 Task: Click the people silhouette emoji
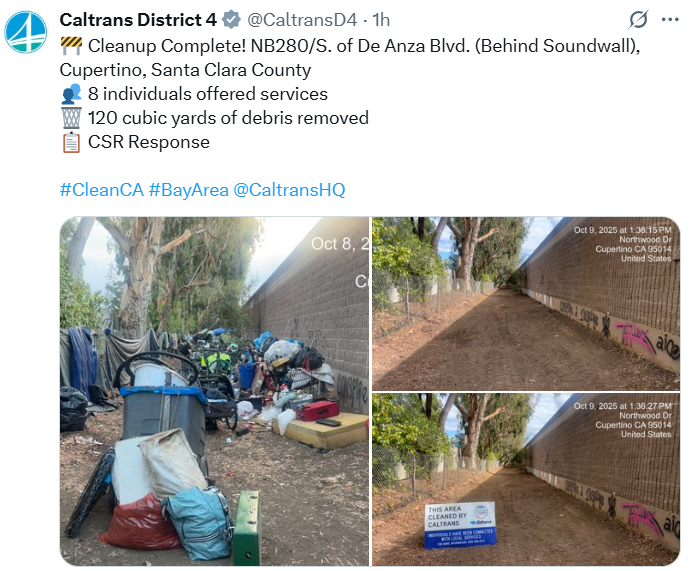tap(71, 94)
